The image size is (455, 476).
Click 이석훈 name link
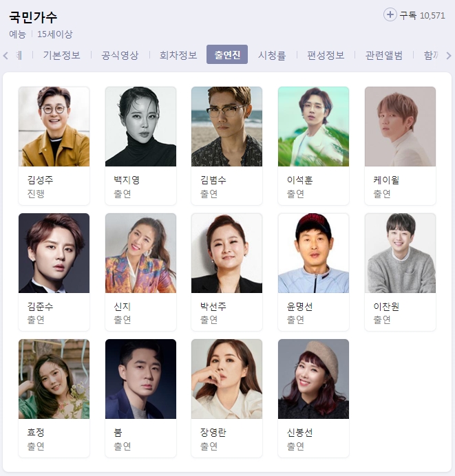pyautogui.click(x=300, y=180)
